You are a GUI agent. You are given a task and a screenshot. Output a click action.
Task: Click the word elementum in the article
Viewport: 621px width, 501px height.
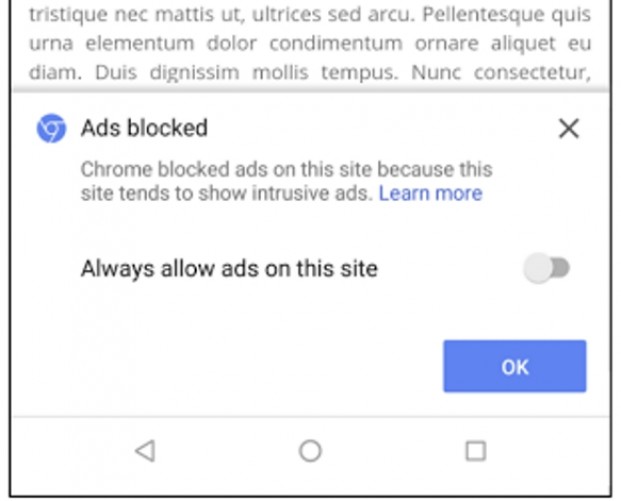click(140, 43)
